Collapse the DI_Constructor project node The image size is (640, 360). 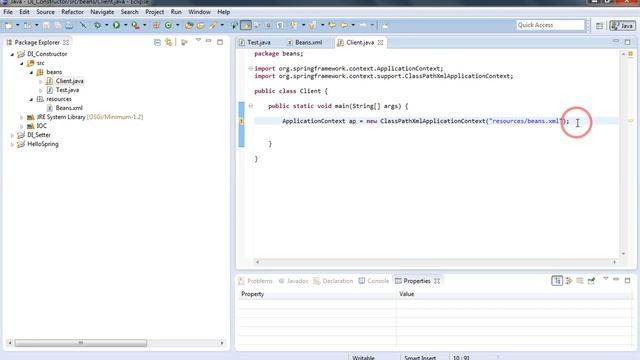12,54
